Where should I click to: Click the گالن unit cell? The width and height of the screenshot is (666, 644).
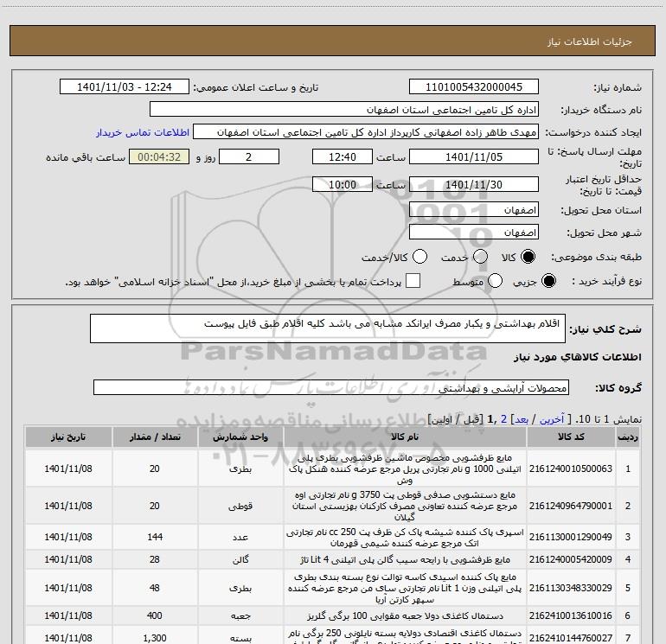240,559
